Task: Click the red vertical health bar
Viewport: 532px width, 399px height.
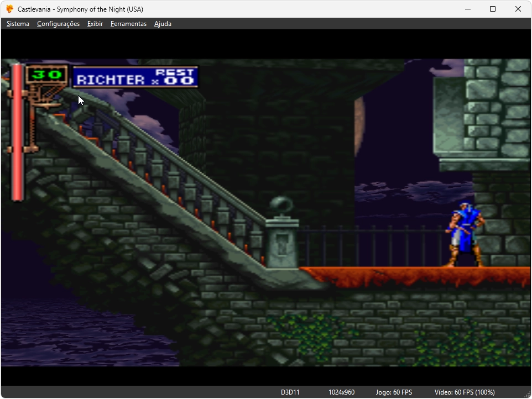Action: (17, 132)
